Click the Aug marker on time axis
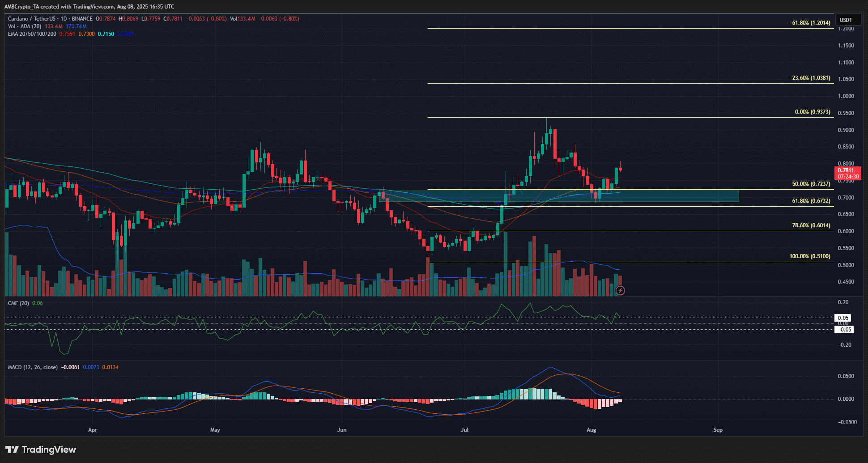This screenshot has height=463, width=868. (x=591, y=430)
